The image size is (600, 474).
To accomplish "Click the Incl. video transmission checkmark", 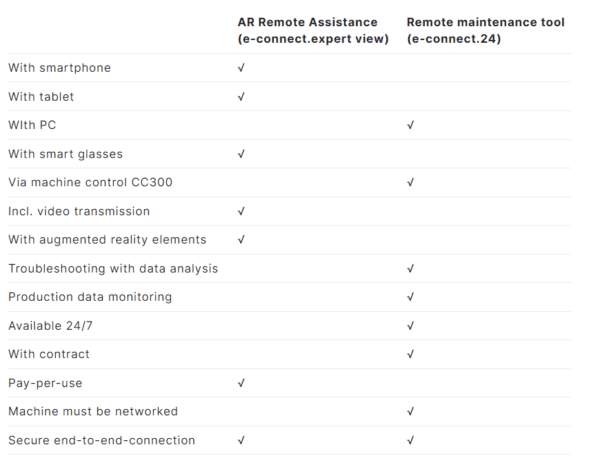I will click(241, 211).
